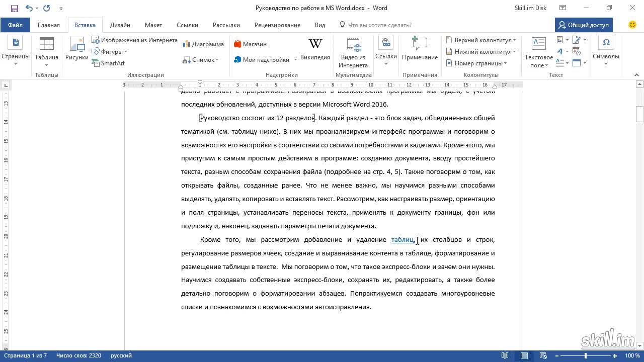Image resolution: width=644 pixels, height=362 pixels.
Task: Click the 'Что вы хотите сделать?' search field
Action: pos(380,25)
